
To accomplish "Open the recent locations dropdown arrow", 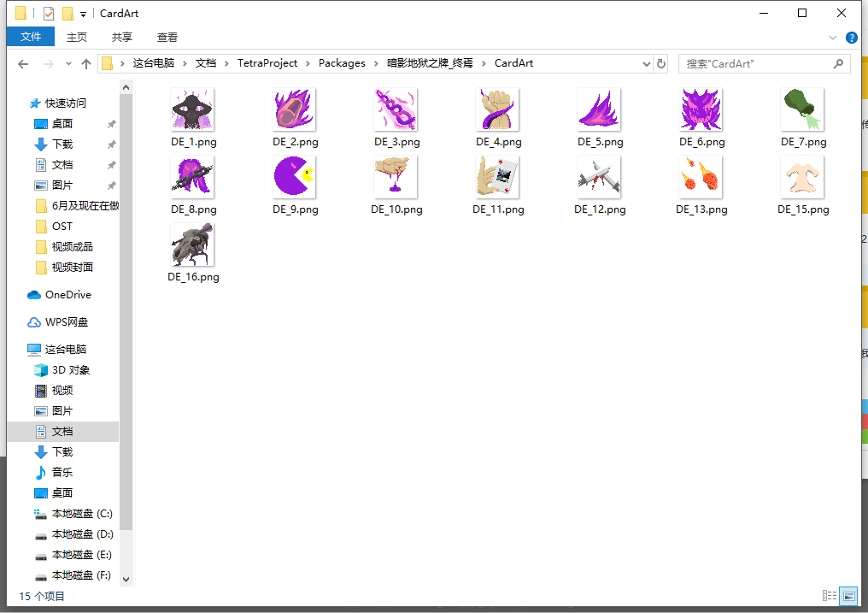I will [x=68, y=63].
